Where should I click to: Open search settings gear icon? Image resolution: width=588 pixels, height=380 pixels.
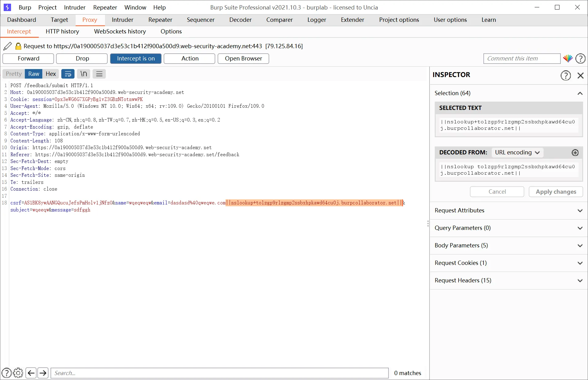(18, 373)
